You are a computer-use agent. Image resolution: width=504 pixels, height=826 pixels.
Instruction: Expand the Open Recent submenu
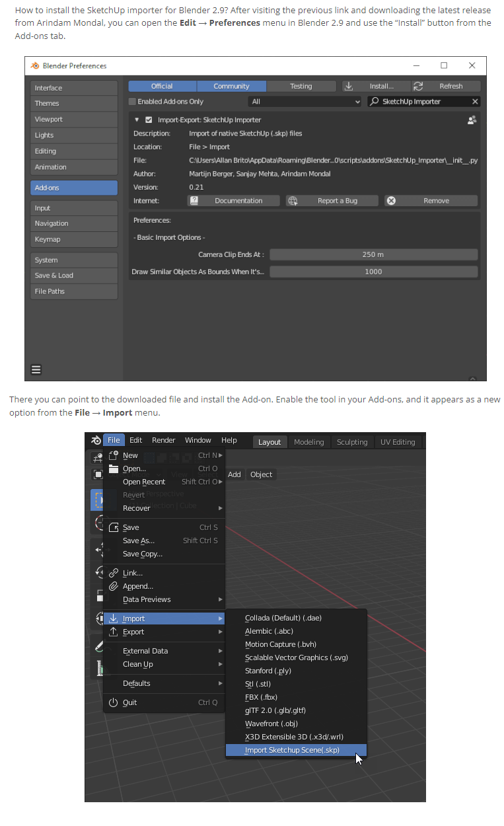coord(164,482)
